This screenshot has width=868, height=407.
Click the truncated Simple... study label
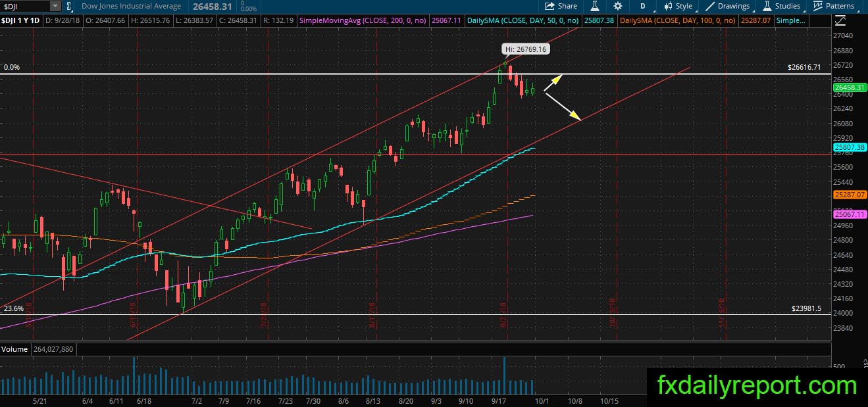[791, 21]
